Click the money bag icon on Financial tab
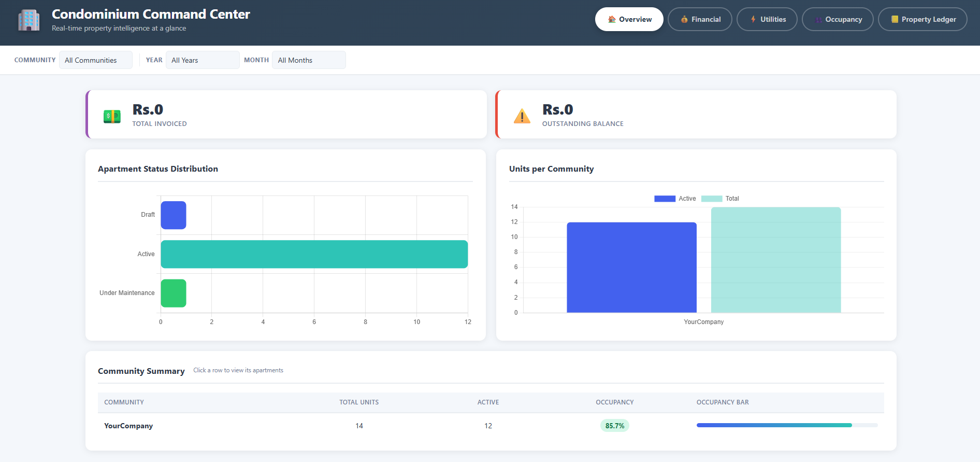This screenshot has height=462, width=980. (x=684, y=19)
